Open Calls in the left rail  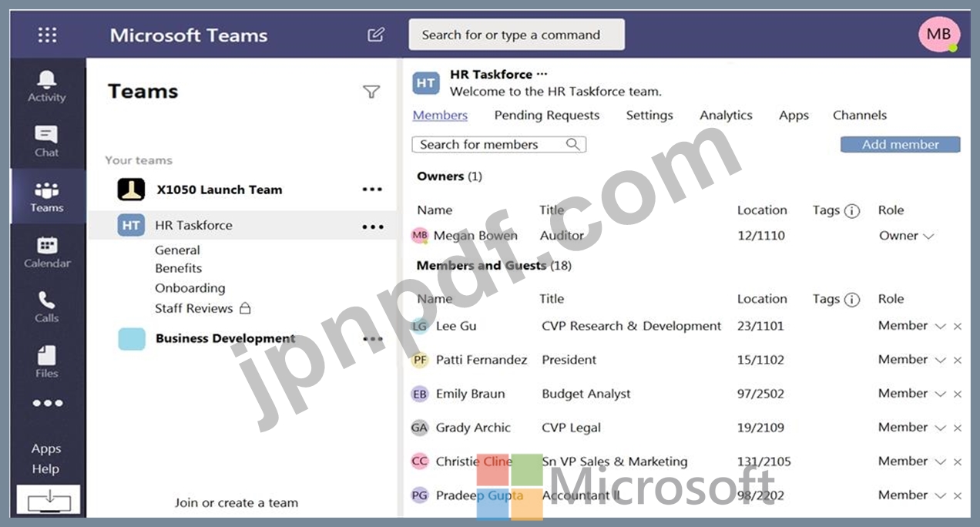[47, 307]
